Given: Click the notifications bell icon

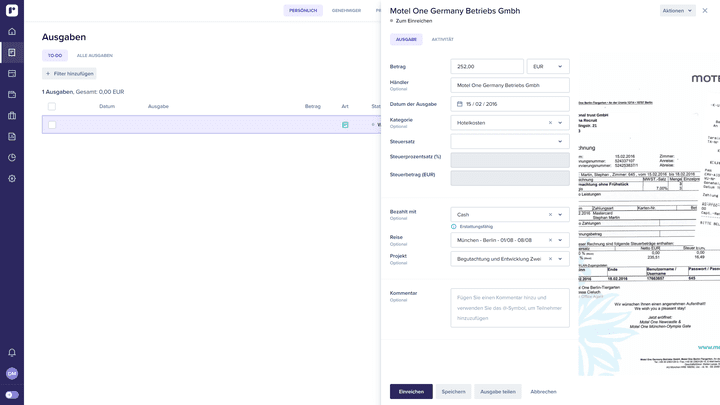Looking at the screenshot, I should pyautogui.click(x=12, y=352).
